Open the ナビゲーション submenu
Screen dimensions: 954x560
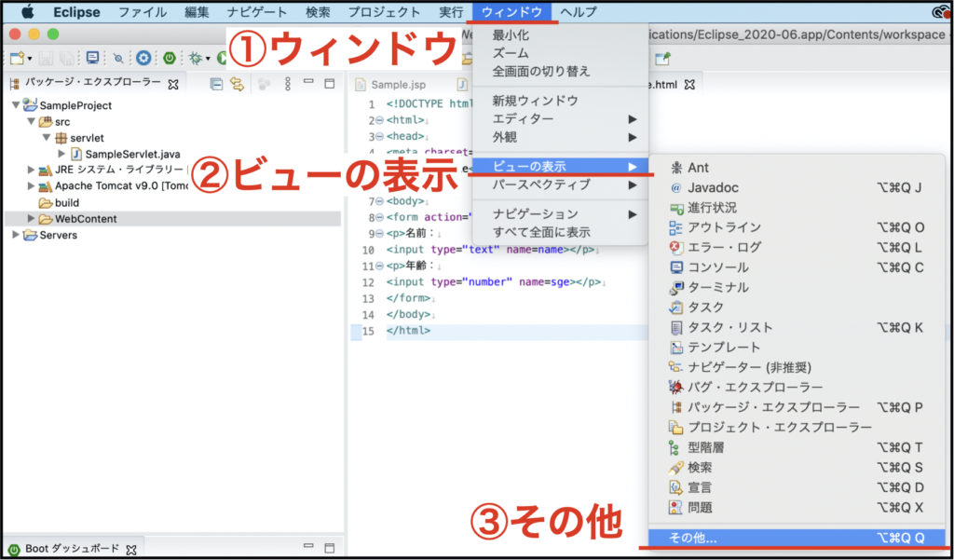[561, 214]
